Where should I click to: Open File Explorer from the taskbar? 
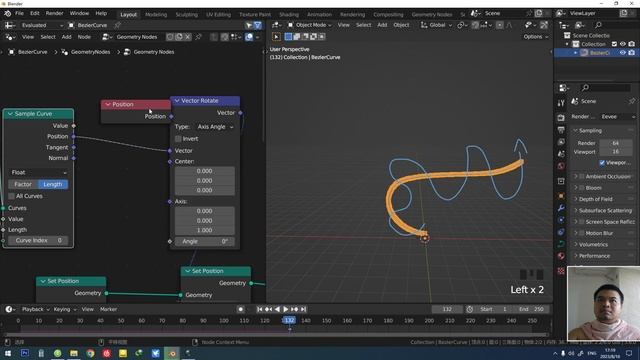pos(74,353)
